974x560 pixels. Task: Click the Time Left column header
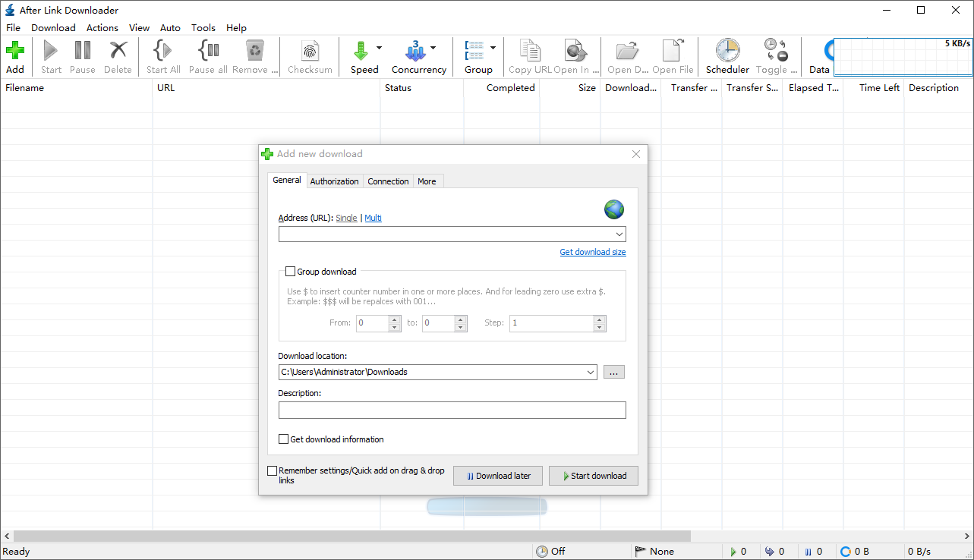click(x=874, y=88)
